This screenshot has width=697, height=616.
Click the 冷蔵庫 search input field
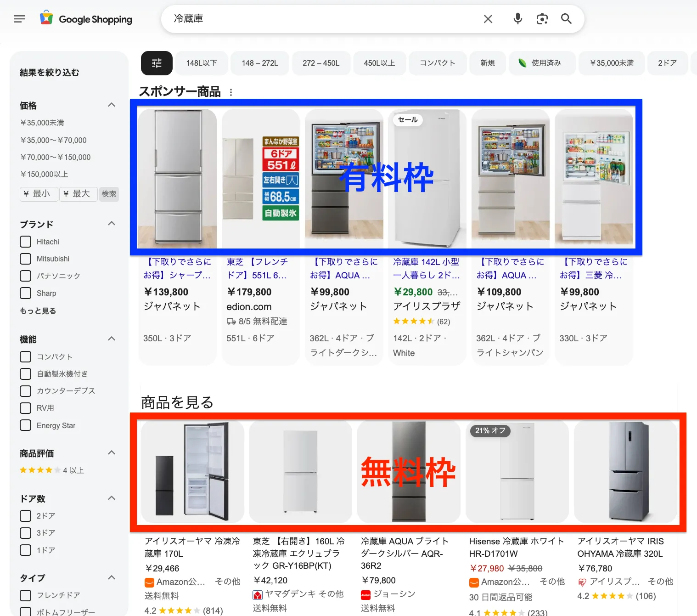(321, 19)
